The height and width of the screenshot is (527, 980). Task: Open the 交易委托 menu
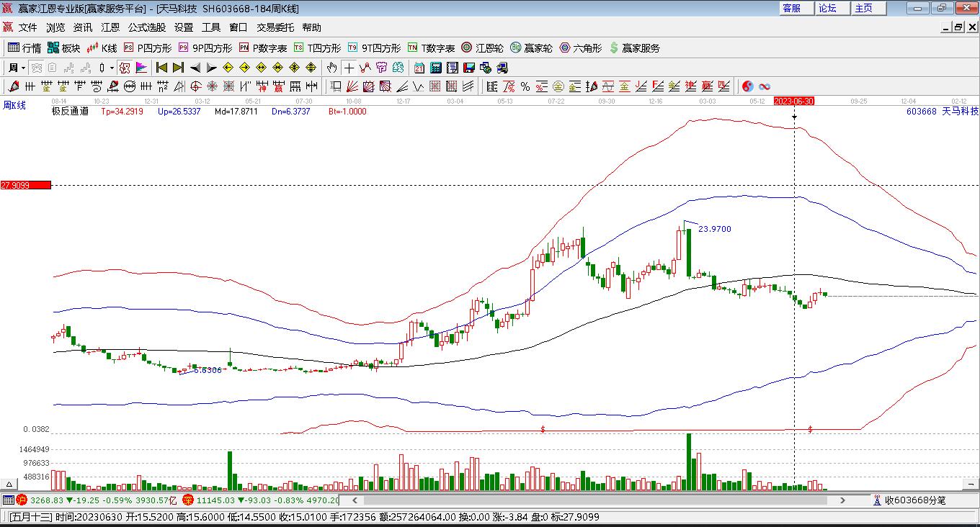tap(275, 27)
